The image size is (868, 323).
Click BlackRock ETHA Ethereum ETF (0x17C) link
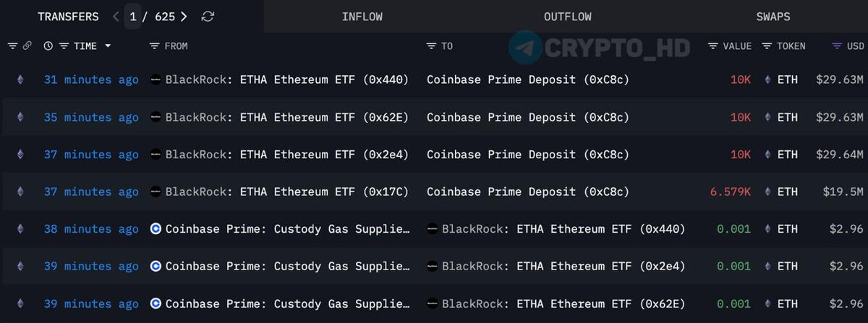point(287,191)
